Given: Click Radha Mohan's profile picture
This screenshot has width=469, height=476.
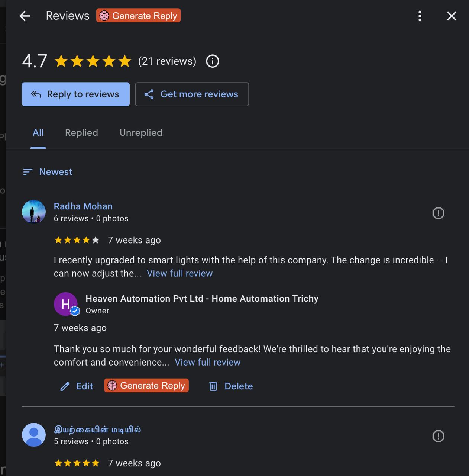Looking at the screenshot, I should tap(34, 212).
